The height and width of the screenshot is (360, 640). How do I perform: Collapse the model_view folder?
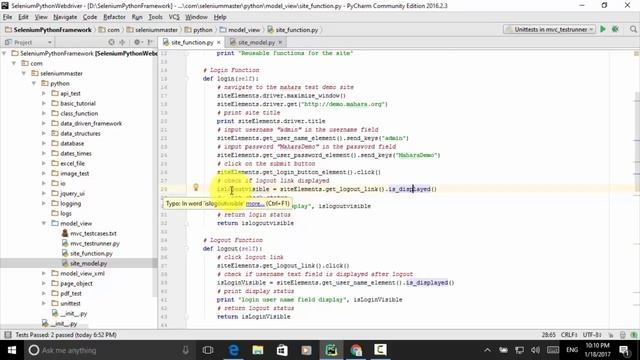pyautogui.click(x=44, y=223)
